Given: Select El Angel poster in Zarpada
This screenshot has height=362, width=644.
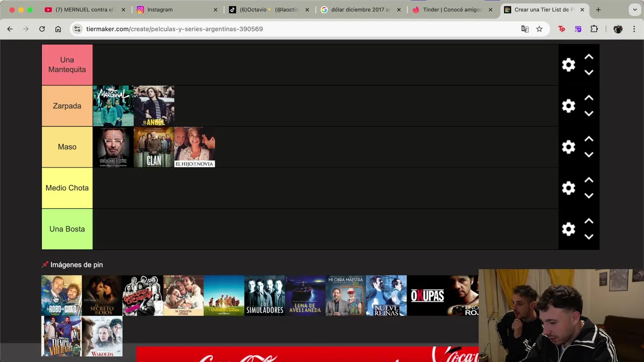Looking at the screenshot, I should [154, 106].
